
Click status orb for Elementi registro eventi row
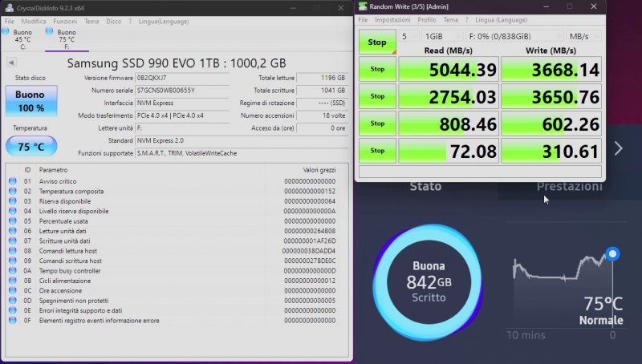coord(13,320)
